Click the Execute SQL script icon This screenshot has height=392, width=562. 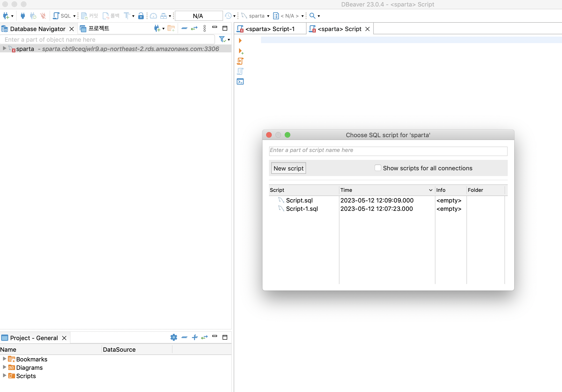click(x=240, y=61)
